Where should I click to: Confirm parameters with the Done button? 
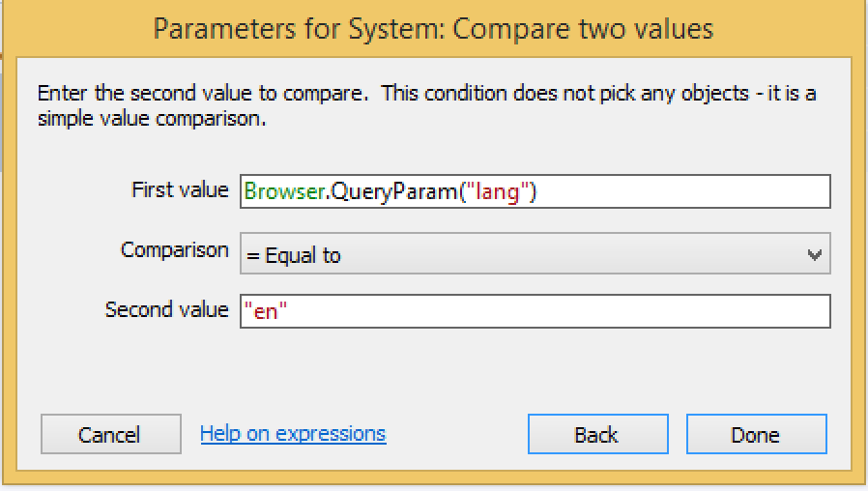click(756, 435)
